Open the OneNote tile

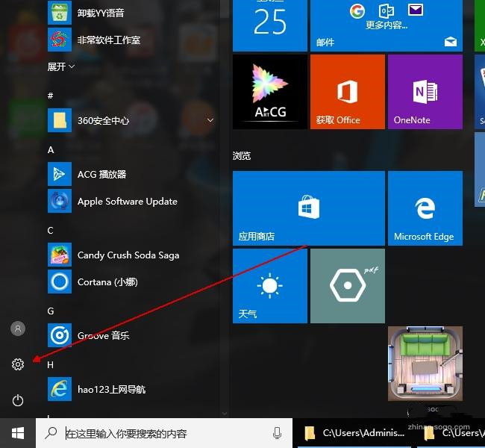click(425, 92)
